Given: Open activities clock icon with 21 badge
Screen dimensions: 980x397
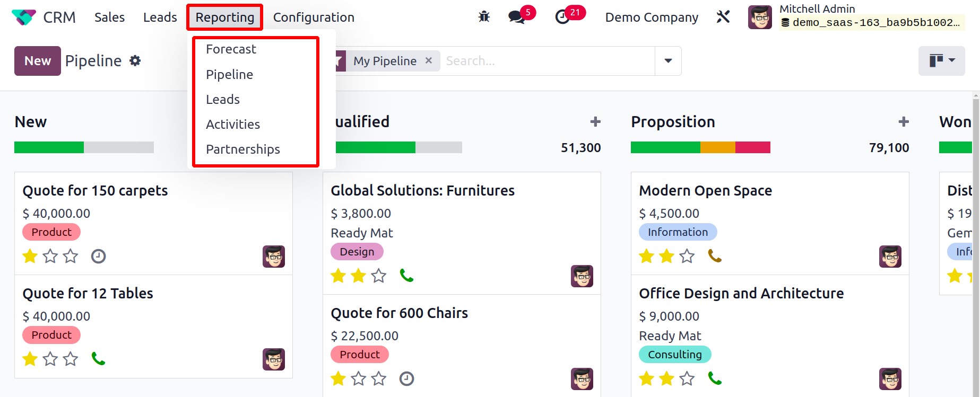Looking at the screenshot, I should coord(562,17).
